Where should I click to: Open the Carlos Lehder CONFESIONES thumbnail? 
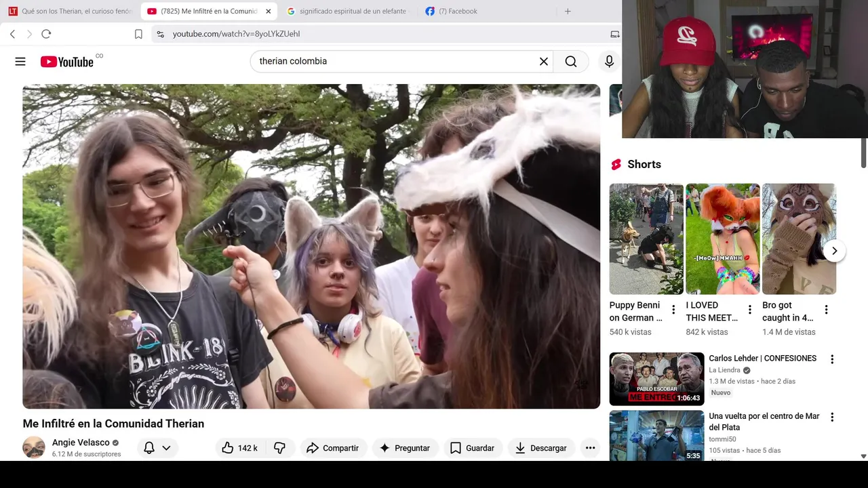point(656,379)
